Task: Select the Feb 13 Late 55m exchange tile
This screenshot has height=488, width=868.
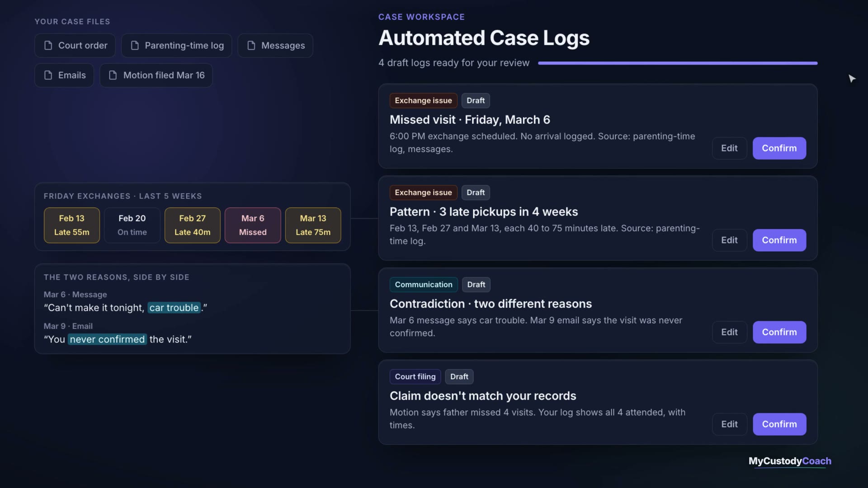Action: [x=72, y=225]
